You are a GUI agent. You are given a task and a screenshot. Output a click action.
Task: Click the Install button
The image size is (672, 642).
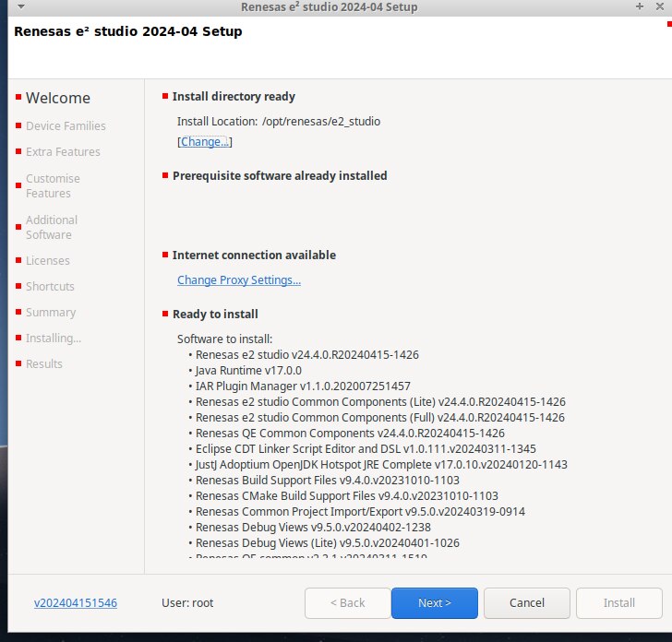point(618,603)
